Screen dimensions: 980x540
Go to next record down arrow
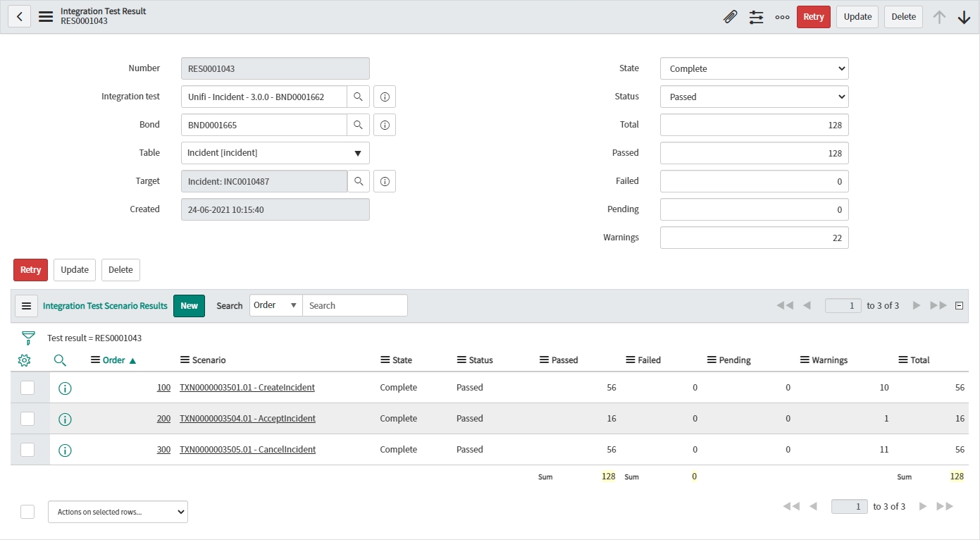(964, 17)
